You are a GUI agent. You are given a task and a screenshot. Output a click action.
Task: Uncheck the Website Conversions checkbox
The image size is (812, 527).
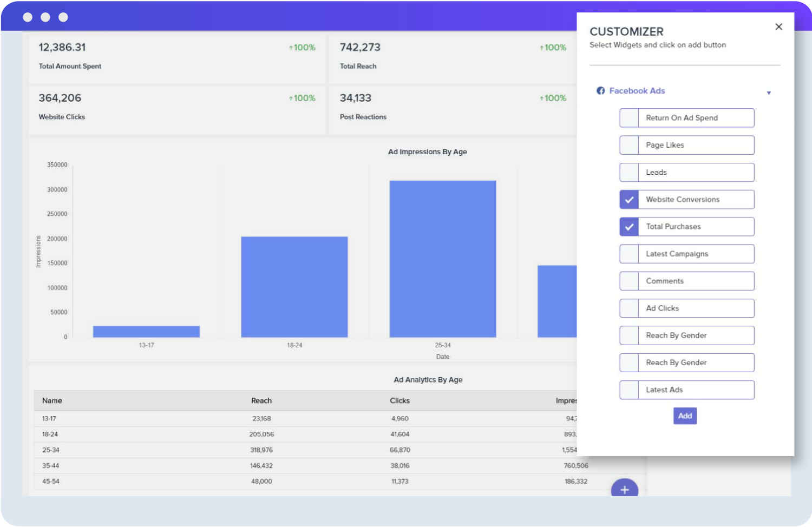(629, 200)
